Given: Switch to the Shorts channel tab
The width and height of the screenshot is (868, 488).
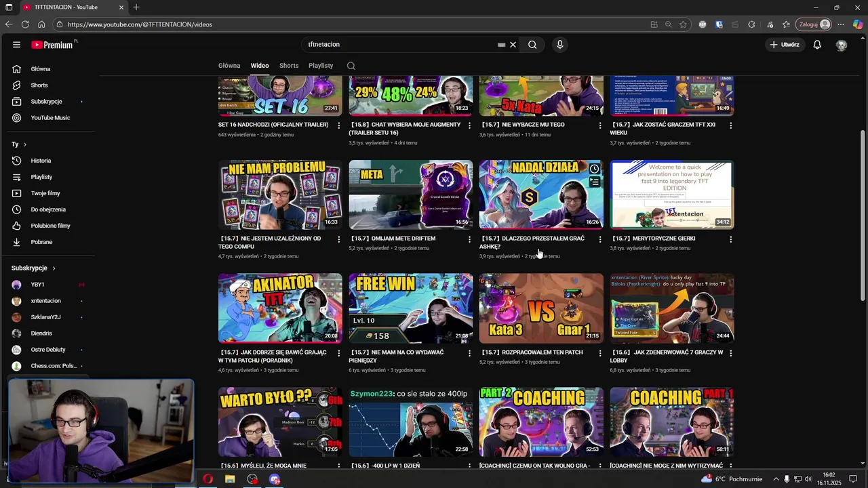Looking at the screenshot, I should (x=289, y=66).
